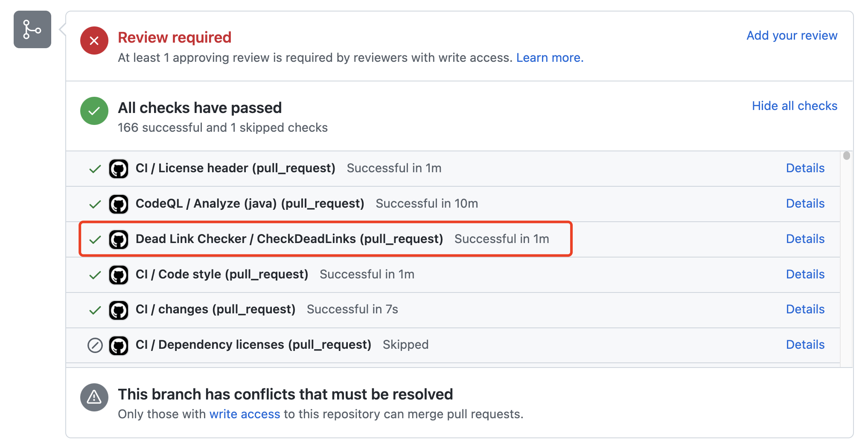Click the Add your review link
The height and width of the screenshot is (440, 868).
[792, 35]
